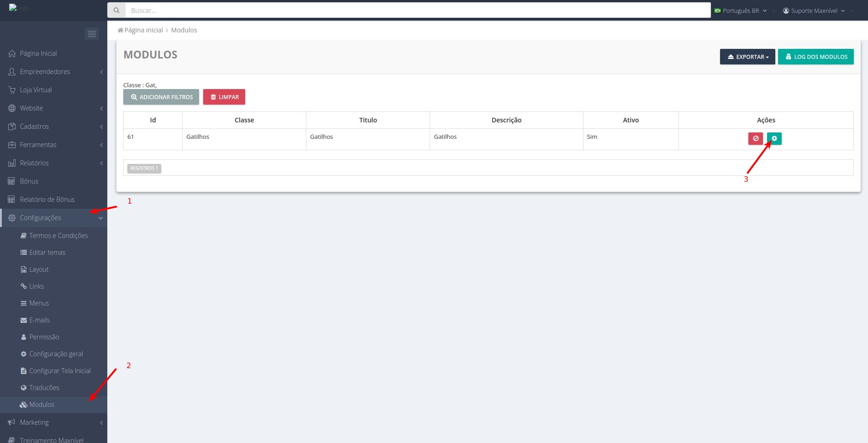This screenshot has height=443, width=868.
Task: Click inside the Buscar search field
Action: tap(418, 11)
